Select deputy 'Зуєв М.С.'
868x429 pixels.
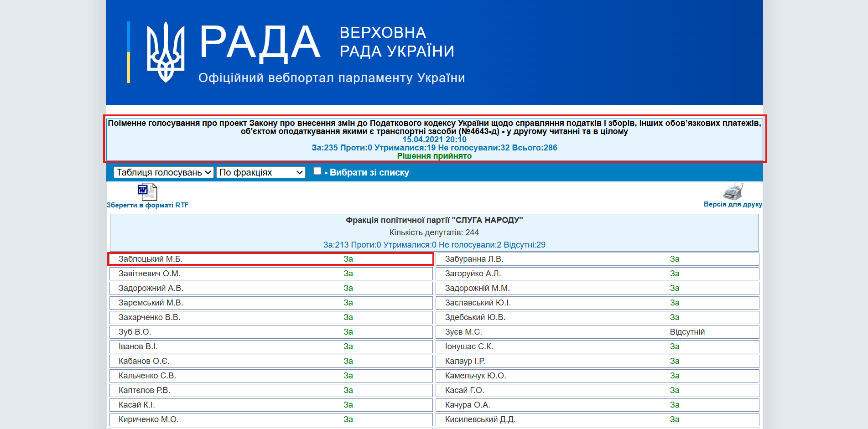(x=463, y=332)
